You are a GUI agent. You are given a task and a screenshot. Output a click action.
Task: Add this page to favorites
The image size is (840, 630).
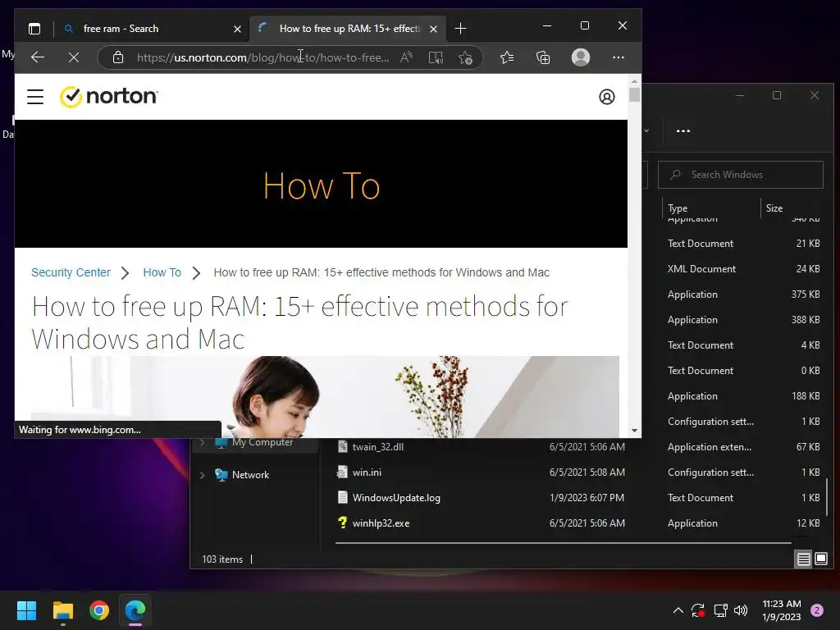(466, 57)
